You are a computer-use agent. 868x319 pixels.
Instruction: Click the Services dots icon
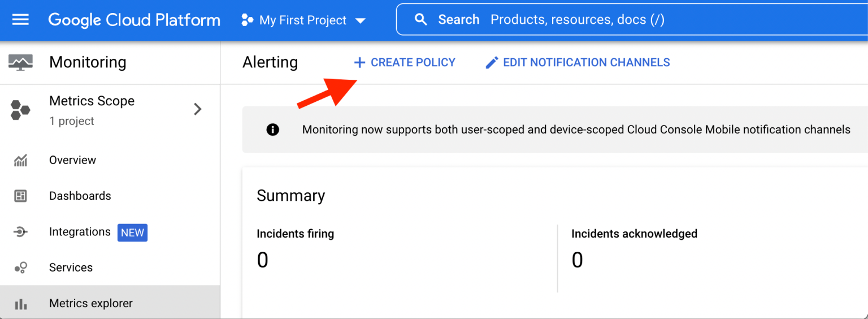click(21, 268)
